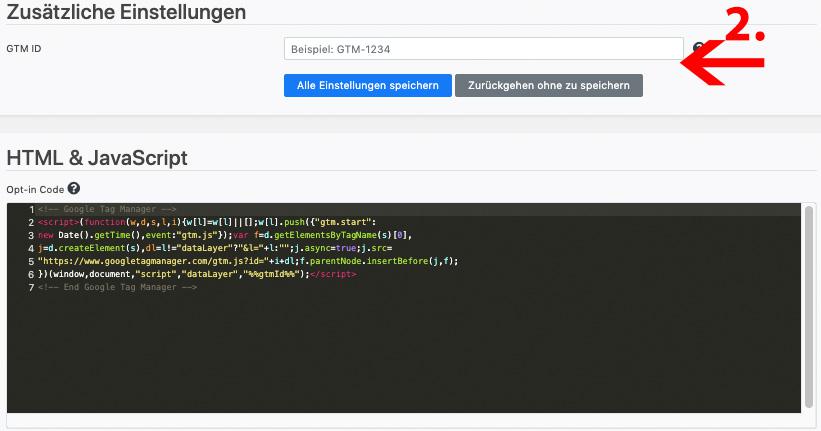Image resolution: width=821 pixels, height=431 pixels.
Task: Click code line 3 with new Date().getTime()
Action: tap(225, 235)
